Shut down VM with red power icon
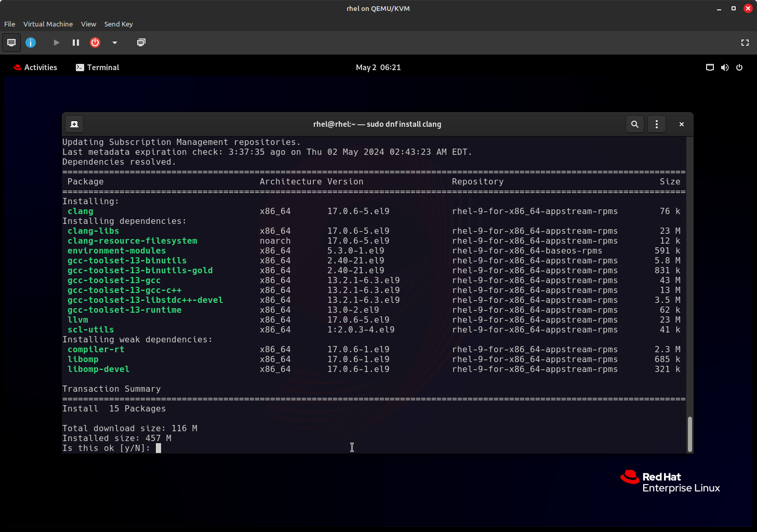The width and height of the screenshot is (757, 532). (x=95, y=43)
